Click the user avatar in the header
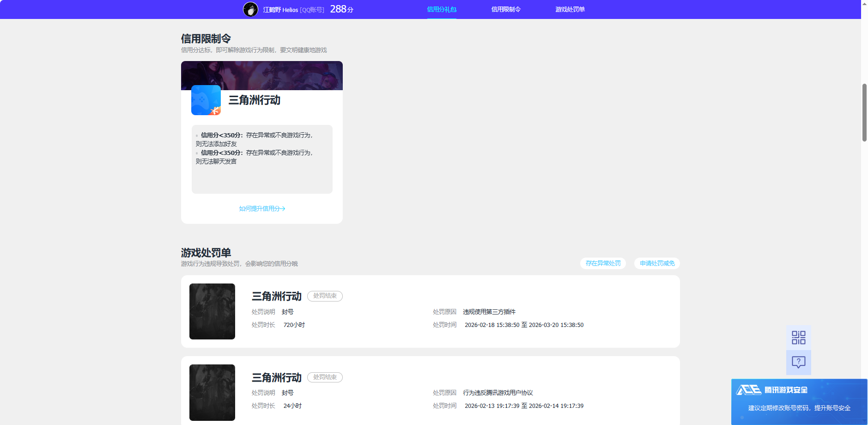Image resolution: width=868 pixels, height=425 pixels. 250,9
